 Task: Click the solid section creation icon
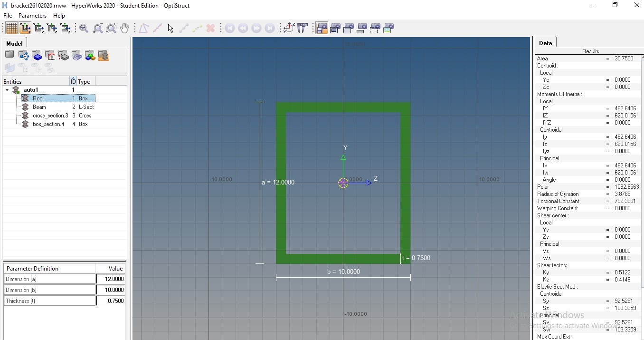tap(38, 56)
